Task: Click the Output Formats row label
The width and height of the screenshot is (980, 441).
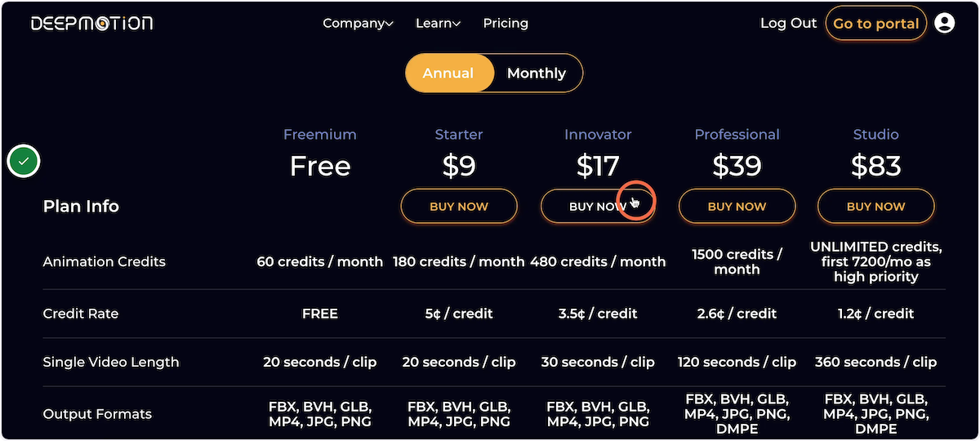Action: pos(97,414)
